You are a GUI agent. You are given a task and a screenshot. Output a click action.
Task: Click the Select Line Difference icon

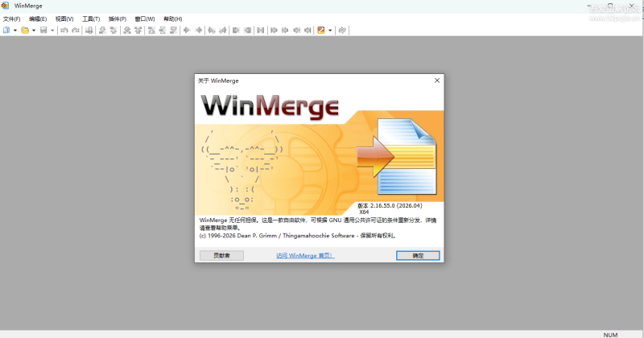[x=89, y=30]
